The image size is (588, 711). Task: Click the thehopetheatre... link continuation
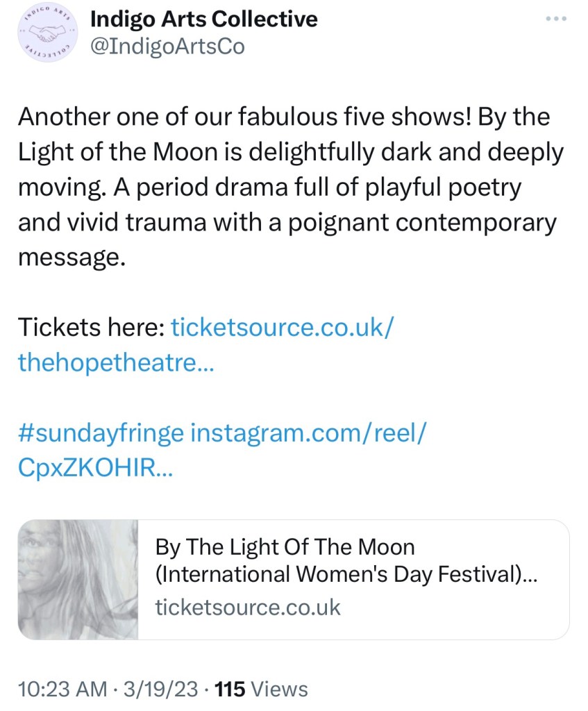116,361
